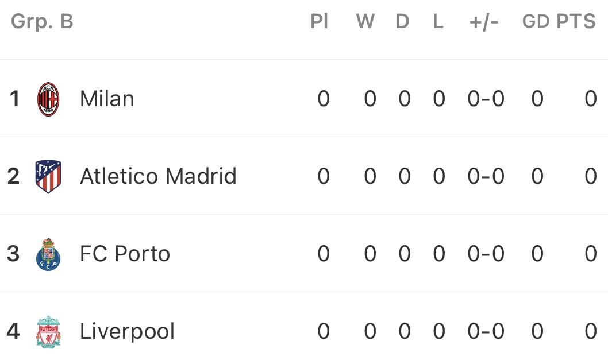Click the Grp. B group header
This screenshot has height=364, width=608.
point(42,21)
